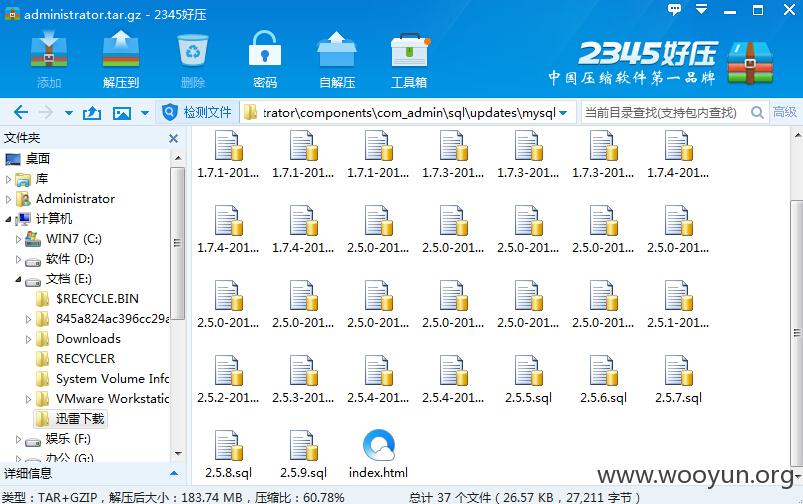Viewport: 803px width, 504px height.
Task: Go up one folder level
Action: 92,113
